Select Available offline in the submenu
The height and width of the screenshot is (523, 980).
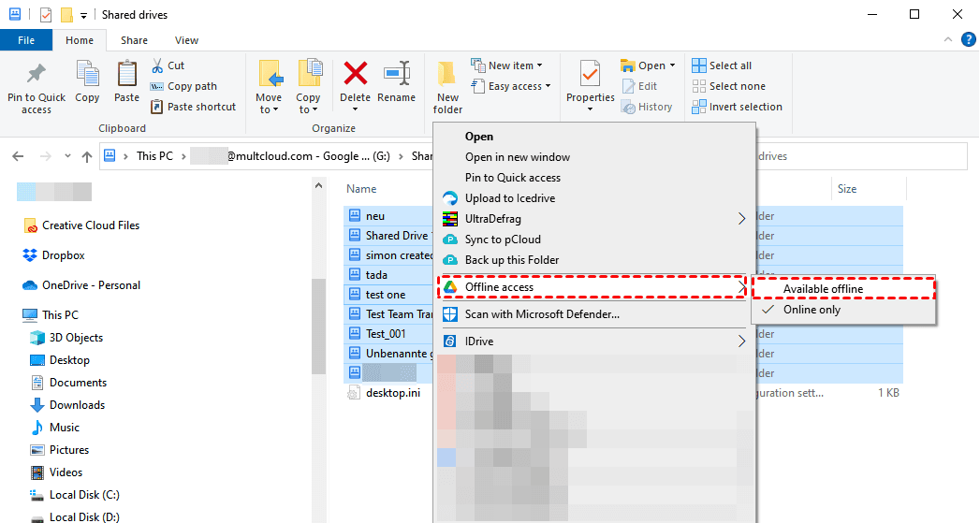tap(843, 289)
